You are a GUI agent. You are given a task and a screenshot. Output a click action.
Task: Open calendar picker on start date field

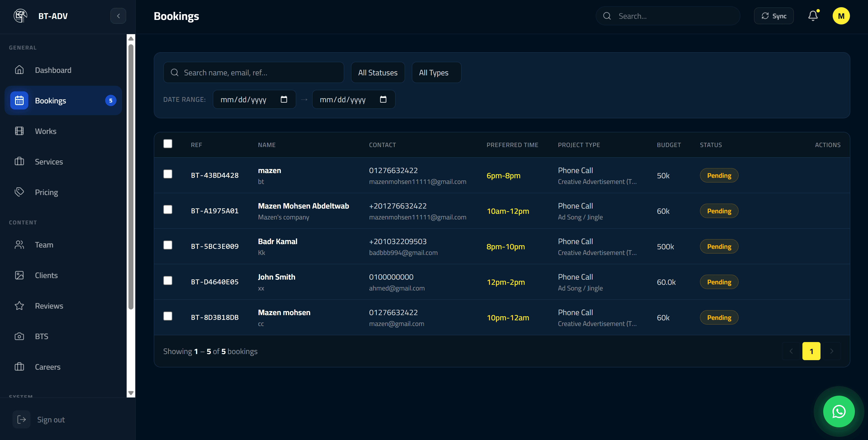pyautogui.click(x=284, y=100)
